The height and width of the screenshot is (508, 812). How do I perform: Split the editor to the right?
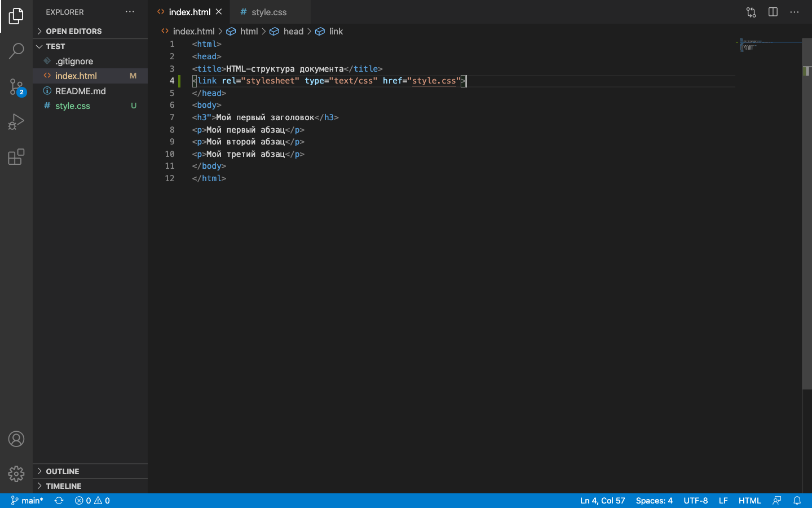pos(773,12)
